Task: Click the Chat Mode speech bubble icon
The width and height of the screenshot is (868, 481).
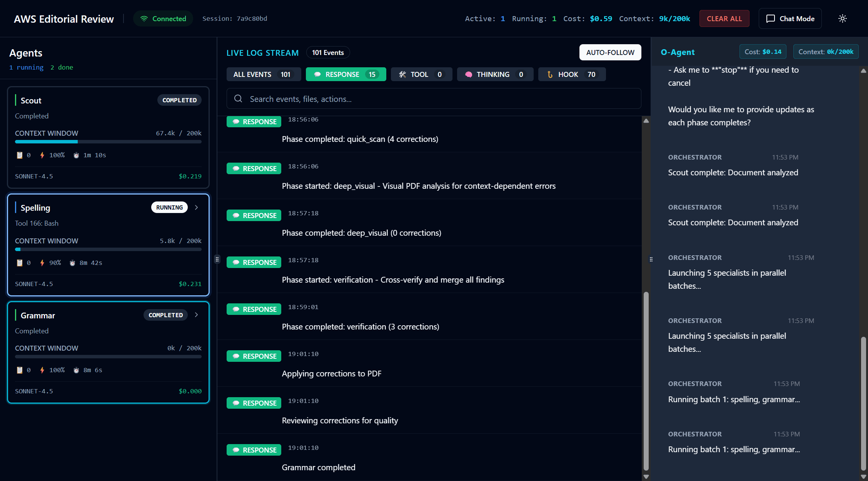Action: click(x=771, y=18)
